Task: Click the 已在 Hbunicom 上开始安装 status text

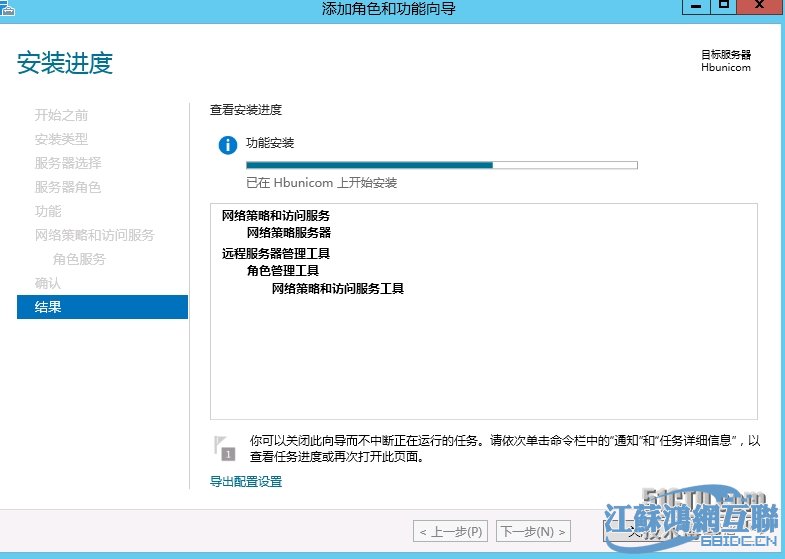Action: coord(321,183)
